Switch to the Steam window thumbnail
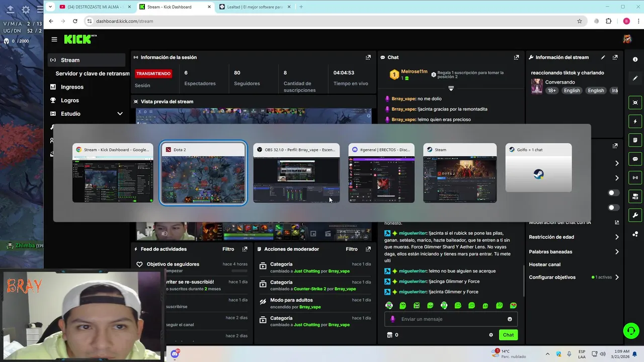The height and width of the screenshot is (362, 644). point(460,173)
